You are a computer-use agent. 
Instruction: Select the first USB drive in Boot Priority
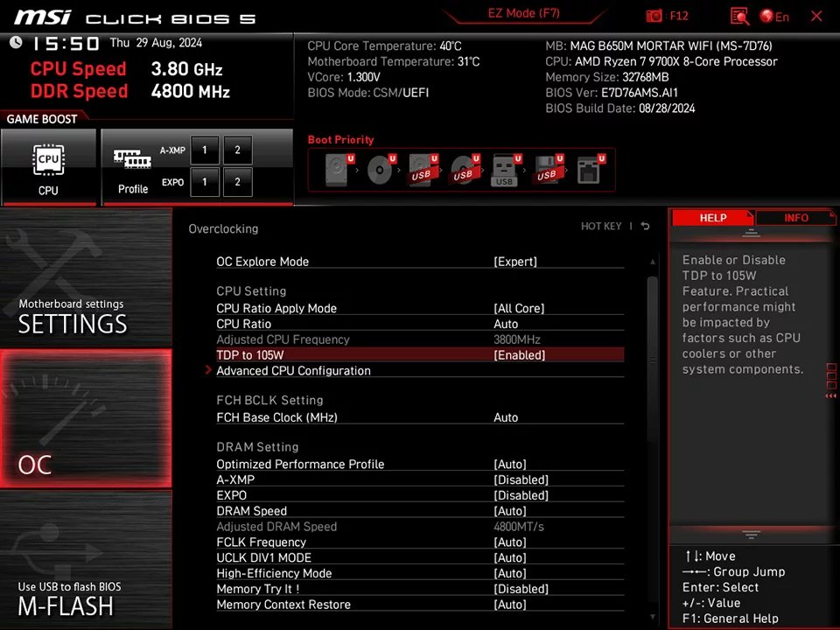[x=423, y=170]
